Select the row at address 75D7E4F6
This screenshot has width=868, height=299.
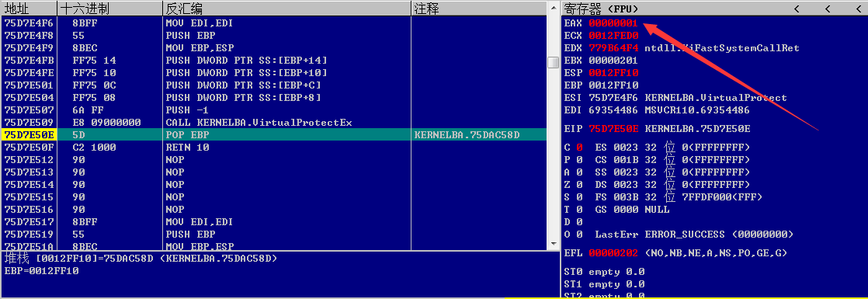tap(273, 23)
